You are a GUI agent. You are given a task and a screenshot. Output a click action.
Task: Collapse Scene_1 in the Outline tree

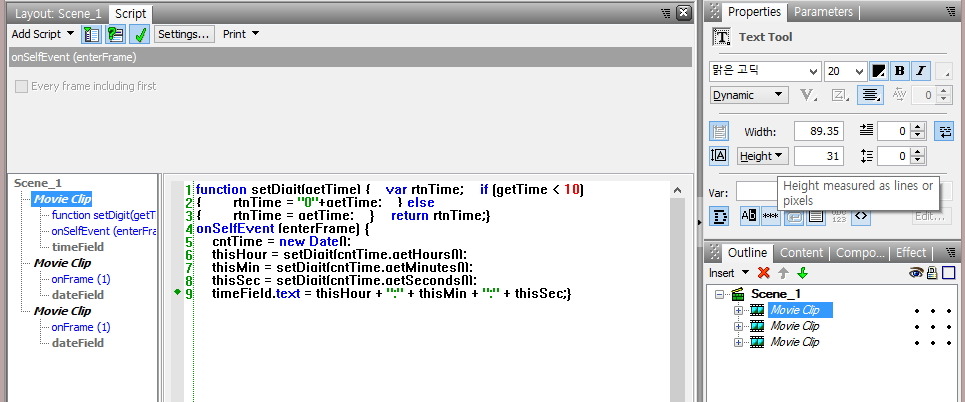pyautogui.click(x=719, y=294)
